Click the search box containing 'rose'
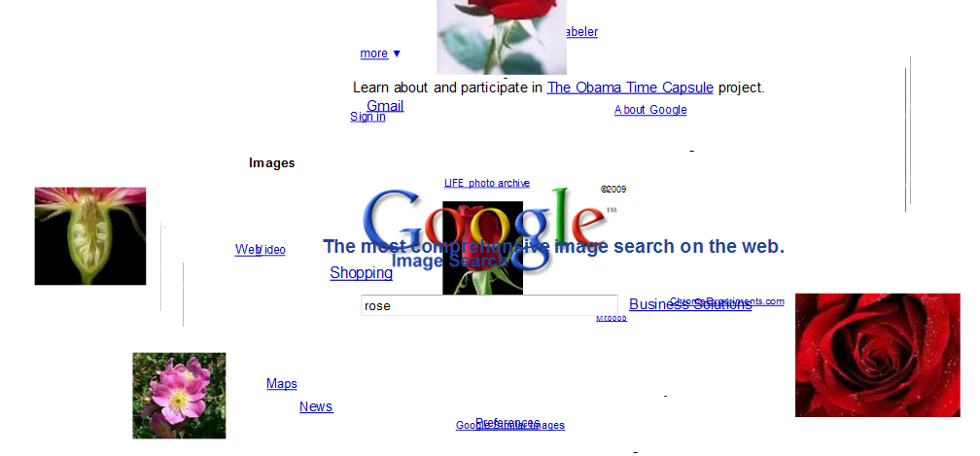980x456 pixels. click(x=489, y=305)
